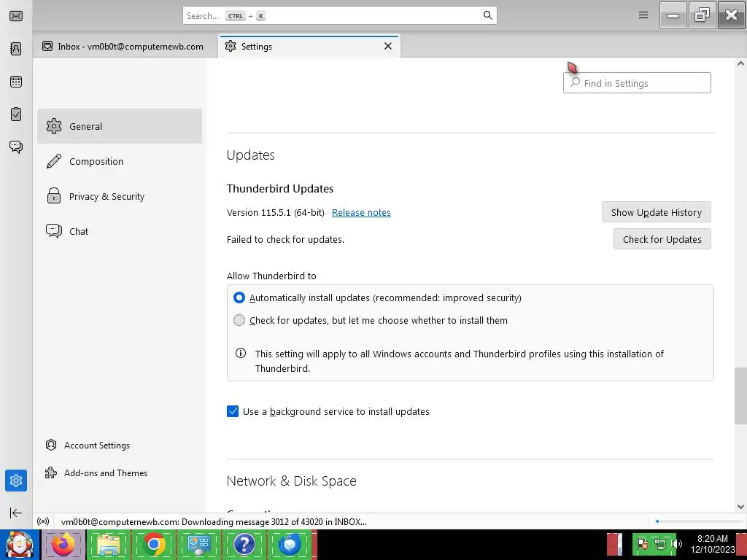Click Check for Updates button

pyautogui.click(x=662, y=239)
